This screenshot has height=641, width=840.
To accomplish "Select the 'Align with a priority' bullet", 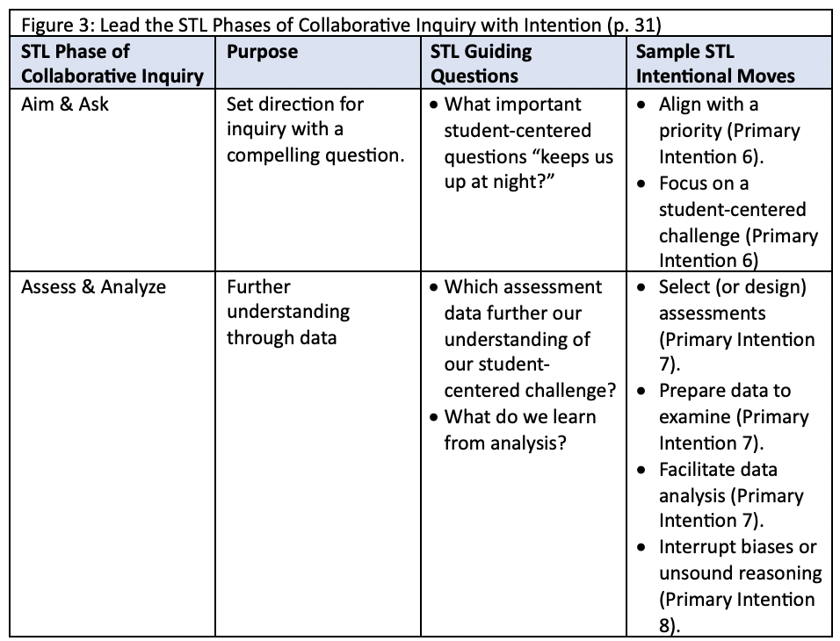I will coord(719,130).
